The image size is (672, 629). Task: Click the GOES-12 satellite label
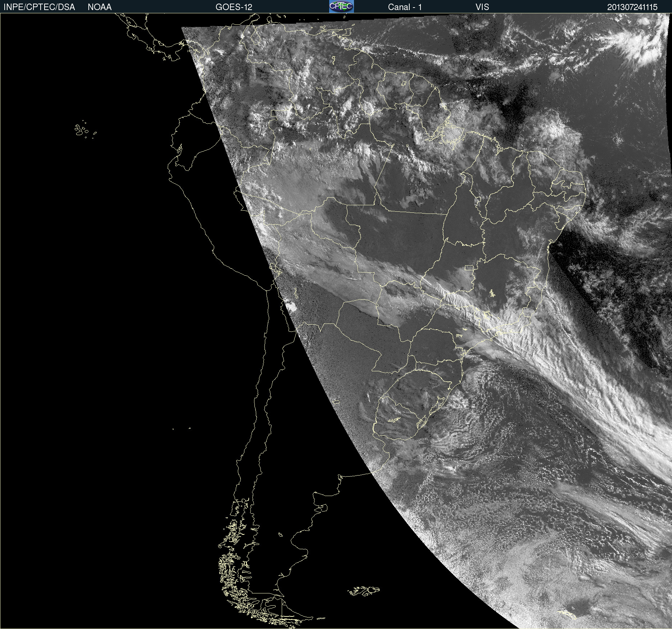point(234,7)
